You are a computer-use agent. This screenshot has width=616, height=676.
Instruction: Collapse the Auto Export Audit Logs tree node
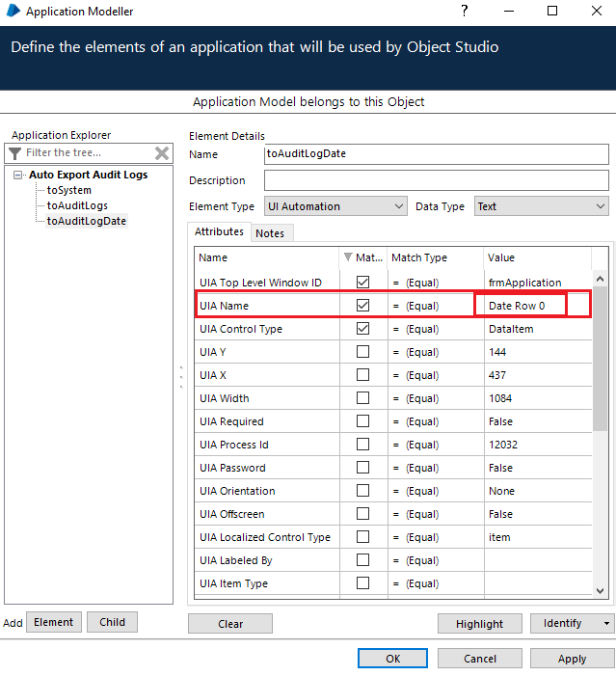click(19, 176)
